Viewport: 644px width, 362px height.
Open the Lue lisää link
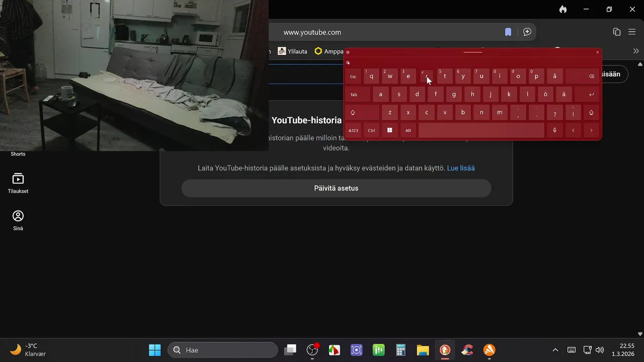461,168
